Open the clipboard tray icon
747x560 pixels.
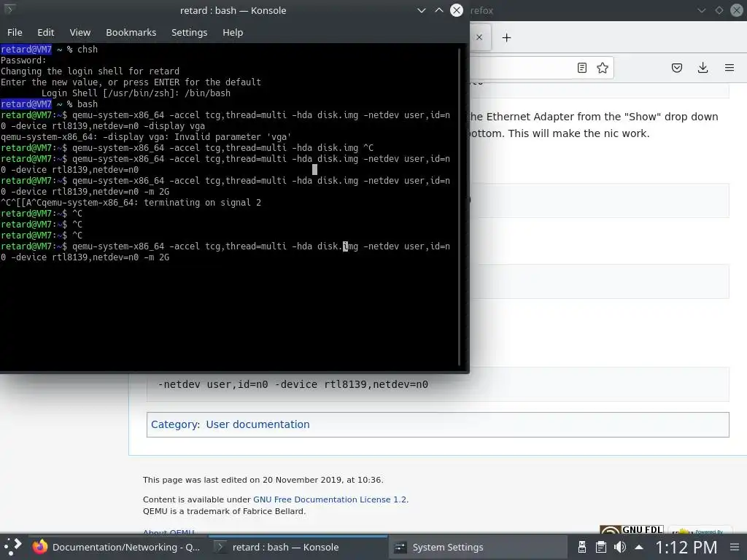pyautogui.click(x=601, y=547)
